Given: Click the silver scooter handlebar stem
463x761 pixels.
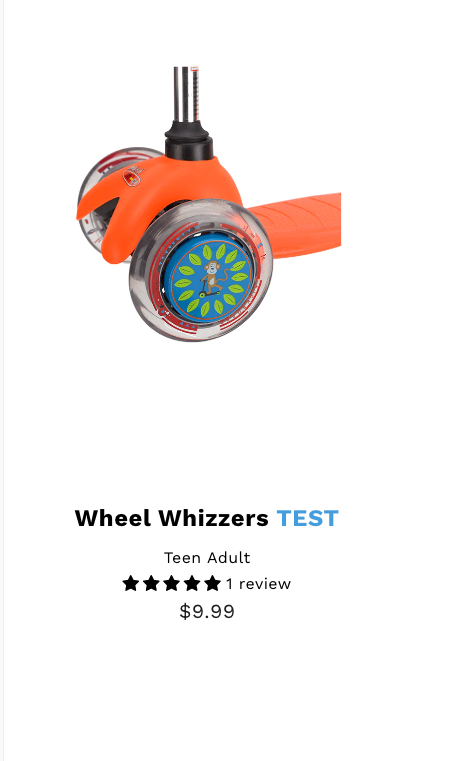Looking at the screenshot, I should click(x=187, y=95).
